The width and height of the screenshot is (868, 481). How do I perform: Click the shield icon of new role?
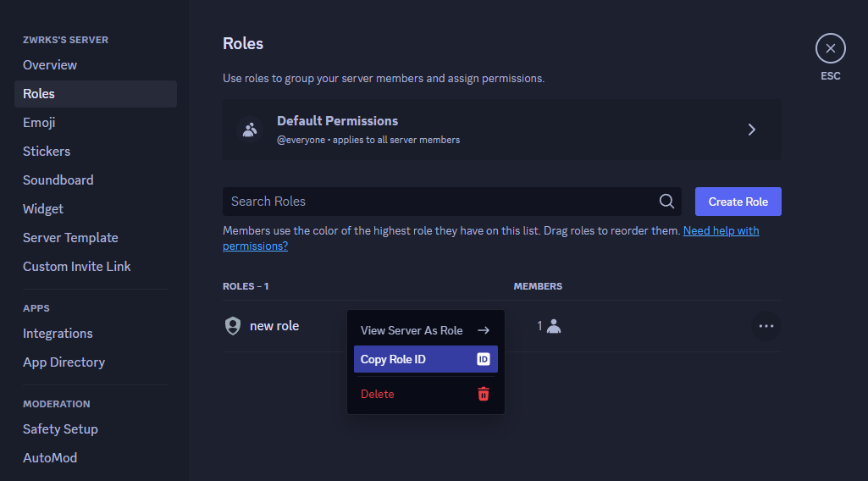pos(233,326)
